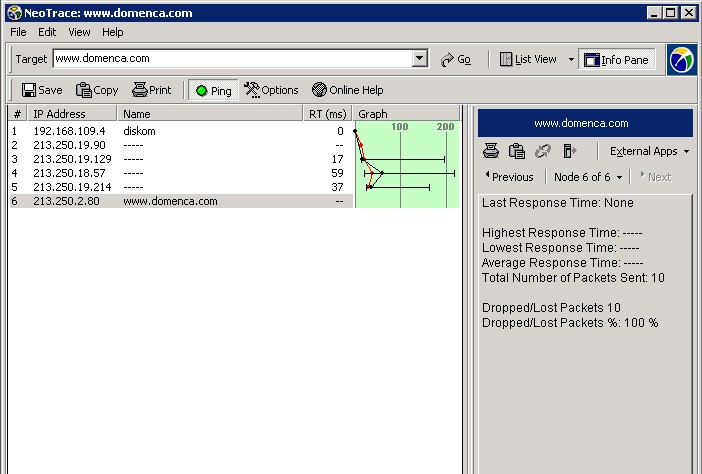The height and width of the screenshot is (474, 702).
Task: Maximize the NeoTrace window
Action: [671, 13]
